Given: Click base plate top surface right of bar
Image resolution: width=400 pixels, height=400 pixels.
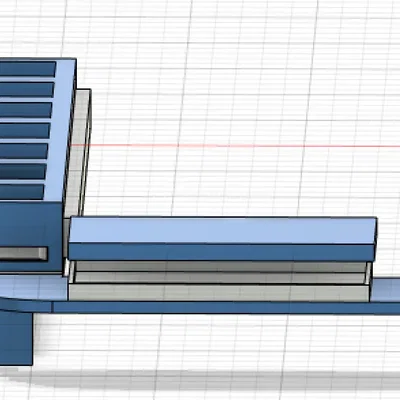Looking at the screenshot, I should point(386,289).
